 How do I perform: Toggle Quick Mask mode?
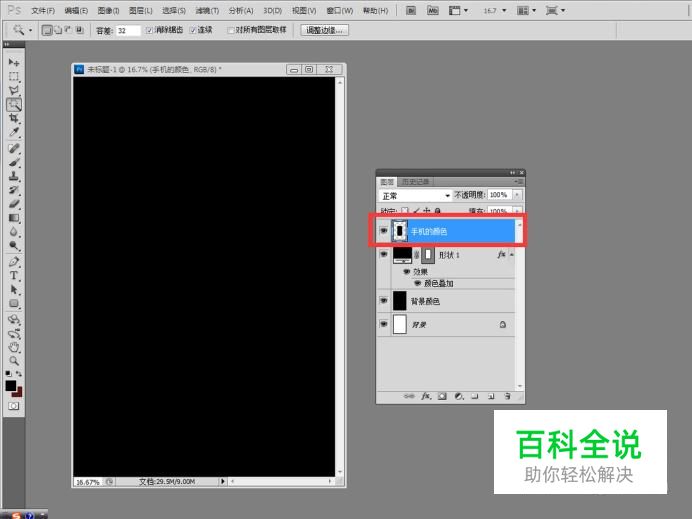(14, 406)
